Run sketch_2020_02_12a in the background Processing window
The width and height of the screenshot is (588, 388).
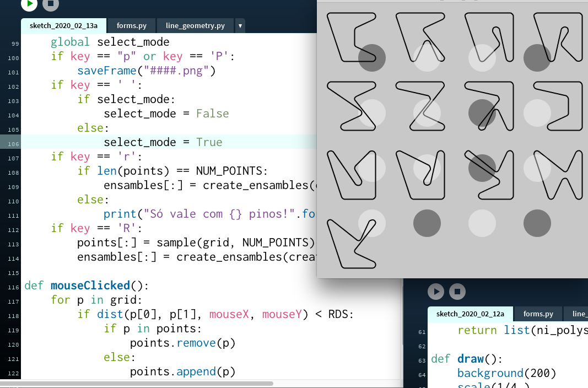click(436, 292)
